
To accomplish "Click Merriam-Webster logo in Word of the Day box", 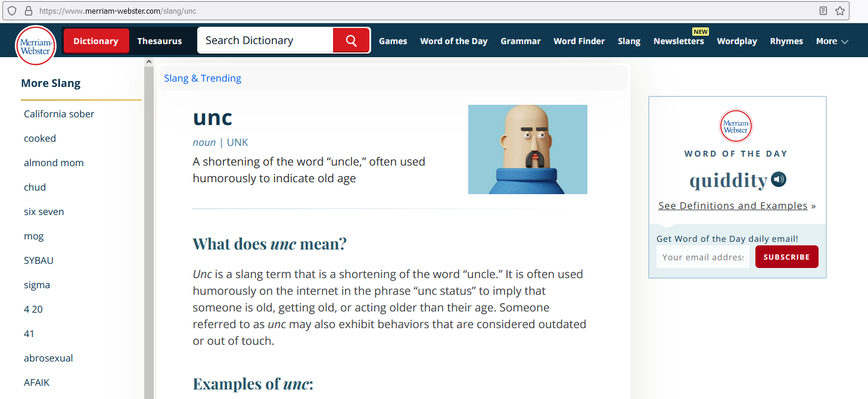I will pyautogui.click(x=736, y=126).
